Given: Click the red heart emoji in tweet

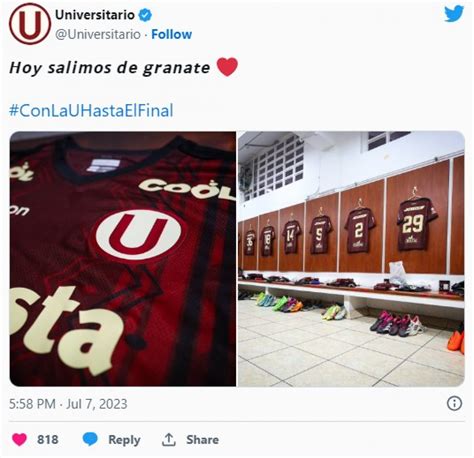Looking at the screenshot, I should pyautogui.click(x=227, y=67).
